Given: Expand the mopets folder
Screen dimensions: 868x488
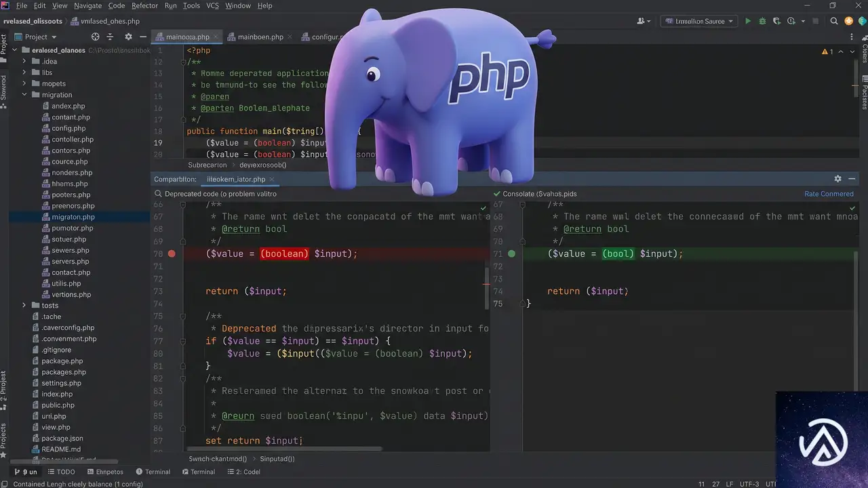Looking at the screenshot, I should (x=24, y=84).
